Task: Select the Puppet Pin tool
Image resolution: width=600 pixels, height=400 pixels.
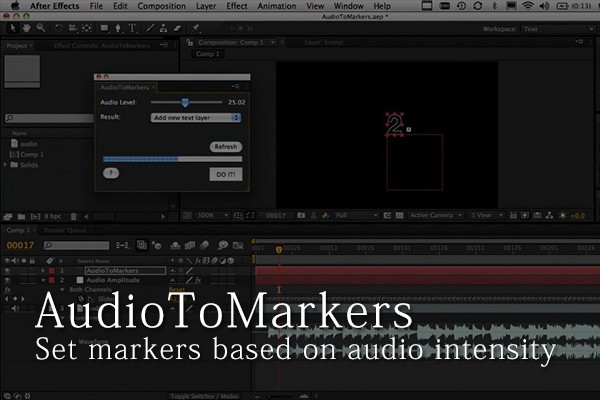Action: (x=196, y=28)
